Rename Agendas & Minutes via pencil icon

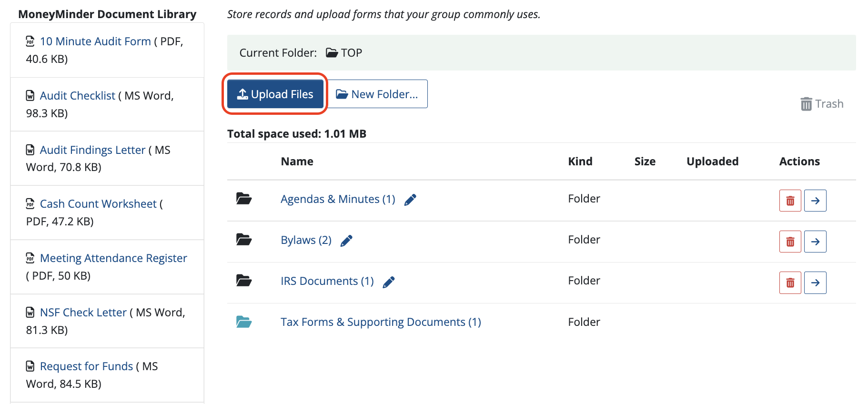click(410, 200)
